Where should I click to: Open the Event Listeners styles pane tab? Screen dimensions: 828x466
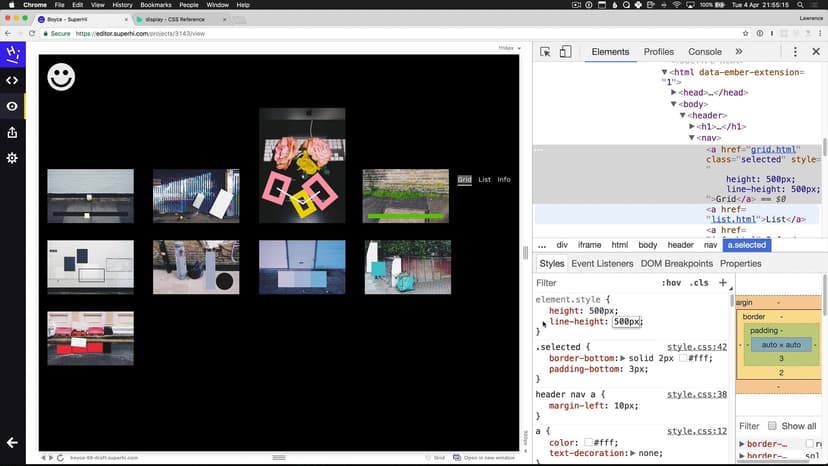click(x=602, y=264)
